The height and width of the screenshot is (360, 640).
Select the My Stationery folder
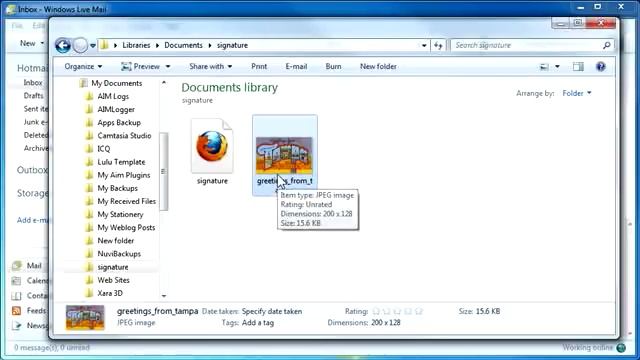tap(120, 214)
